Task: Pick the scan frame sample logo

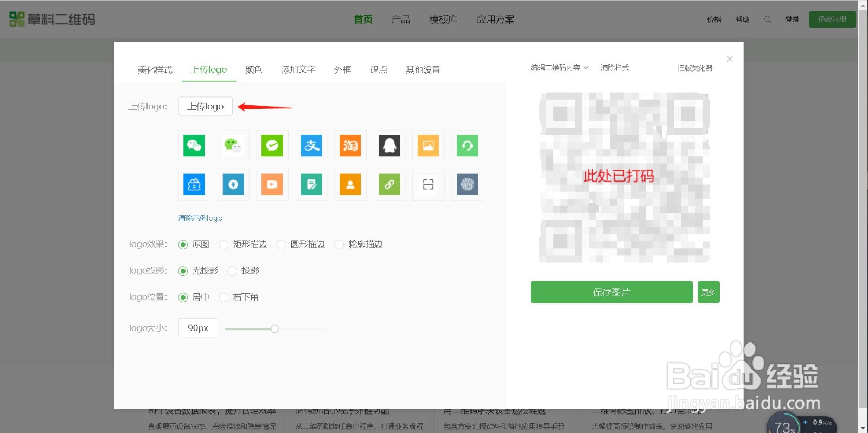Action: 429,185
